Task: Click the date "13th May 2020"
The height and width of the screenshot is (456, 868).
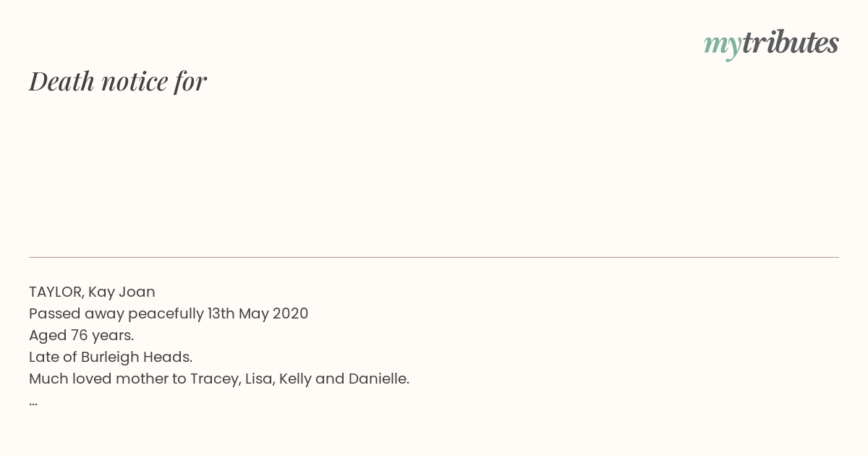Action: [258, 313]
